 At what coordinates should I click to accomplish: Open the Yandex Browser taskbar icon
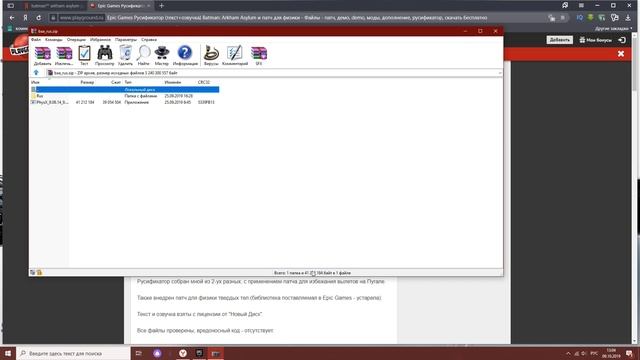pos(183,353)
